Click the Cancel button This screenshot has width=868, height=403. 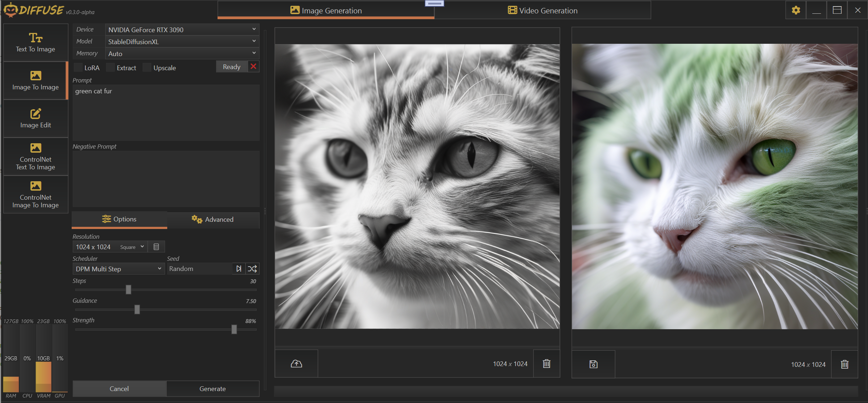tap(119, 389)
